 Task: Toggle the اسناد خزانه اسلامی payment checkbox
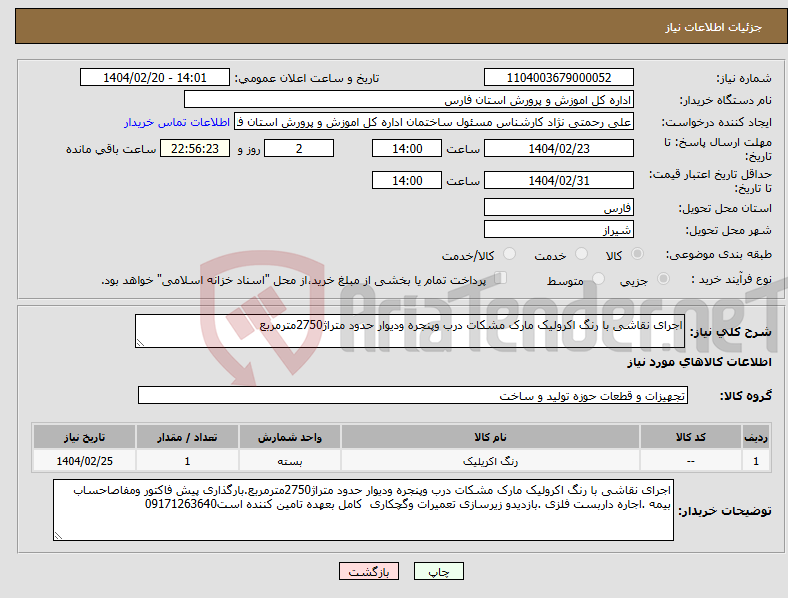501,277
